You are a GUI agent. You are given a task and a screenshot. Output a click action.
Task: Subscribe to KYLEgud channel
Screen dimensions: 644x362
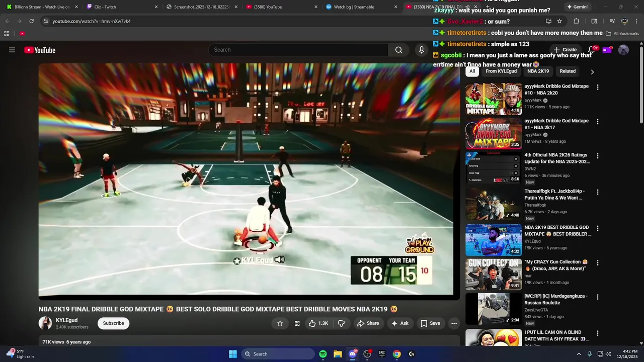tap(113, 323)
